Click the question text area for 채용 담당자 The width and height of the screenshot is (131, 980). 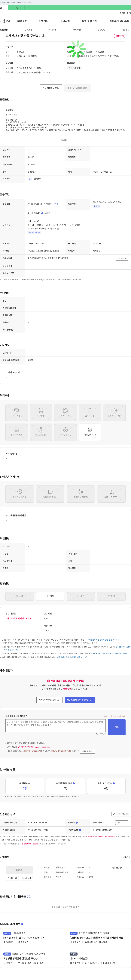(x=55, y=725)
